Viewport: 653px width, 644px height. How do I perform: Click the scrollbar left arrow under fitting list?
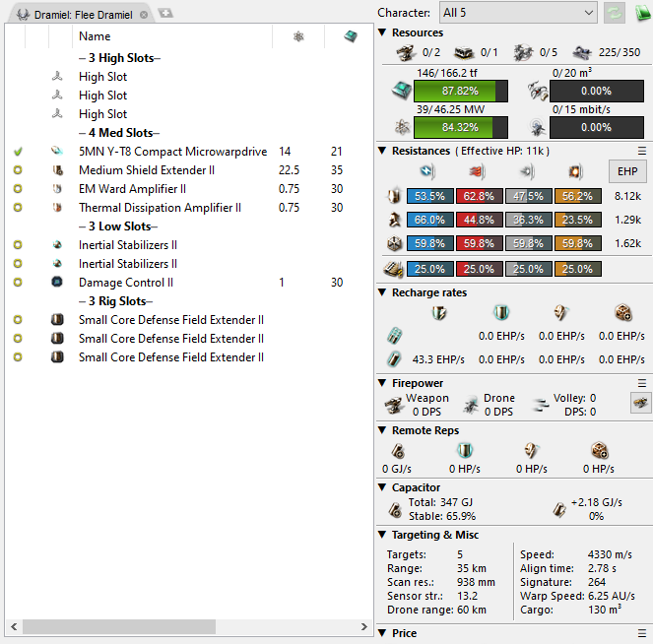[14, 626]
